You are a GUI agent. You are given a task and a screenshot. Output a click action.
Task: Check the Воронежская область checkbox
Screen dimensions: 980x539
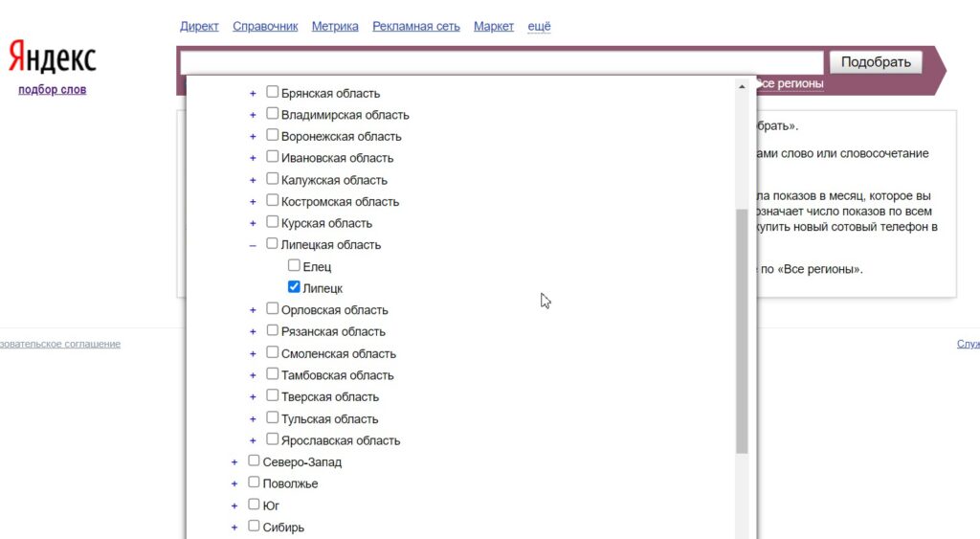click(272, 135)
